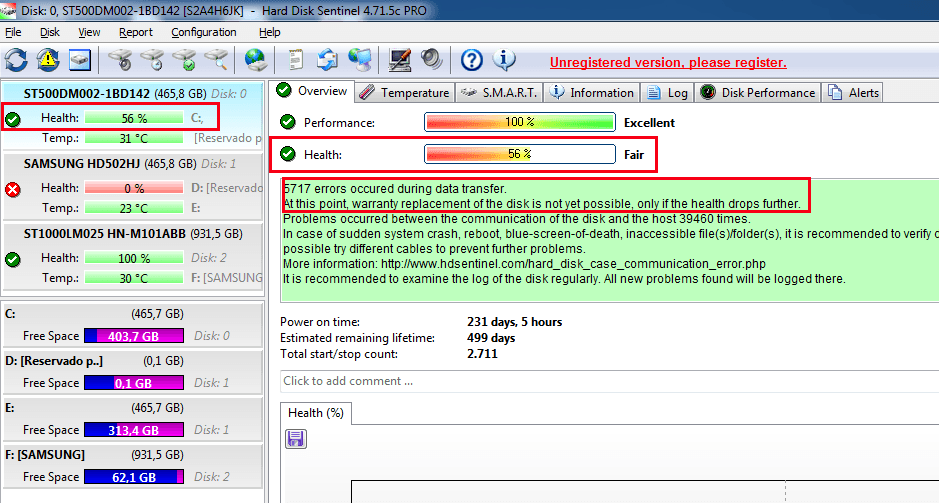Click the globe-with-monitor network icon
This screenshot has width=939, height=503.
pos(360,60)
